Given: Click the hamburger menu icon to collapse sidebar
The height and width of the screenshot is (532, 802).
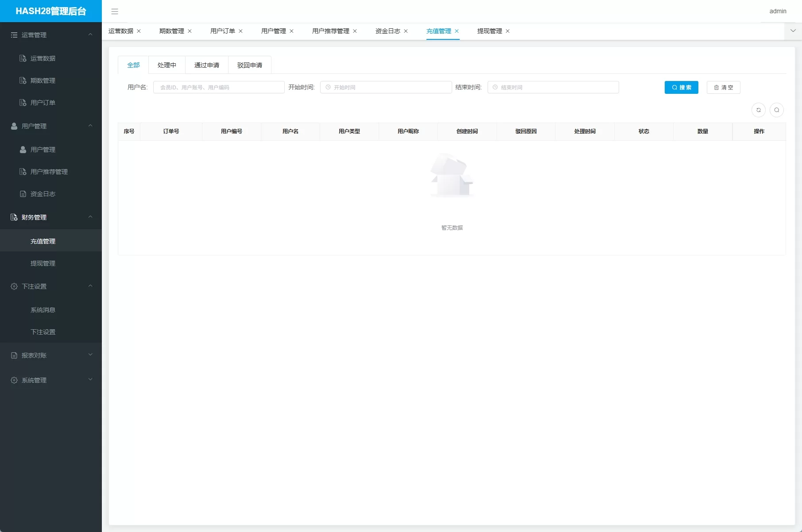Looking at the screenshot, I should coord(115,12).
